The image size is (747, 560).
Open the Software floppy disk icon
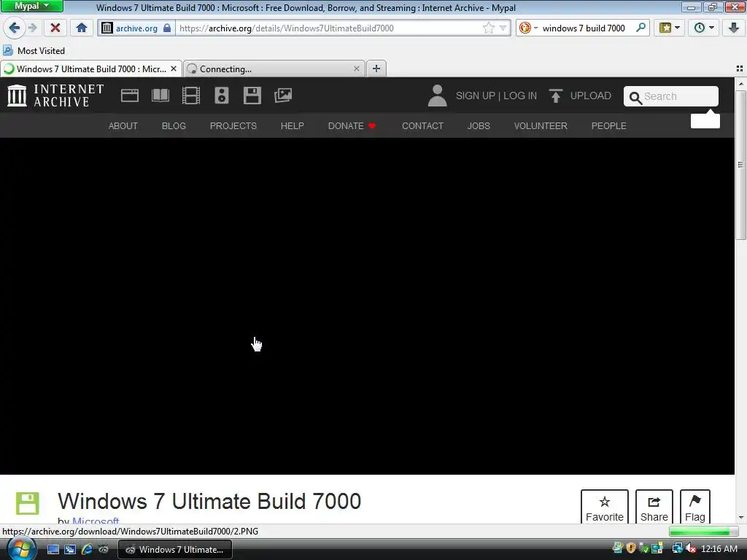click(x=252, y=96)
